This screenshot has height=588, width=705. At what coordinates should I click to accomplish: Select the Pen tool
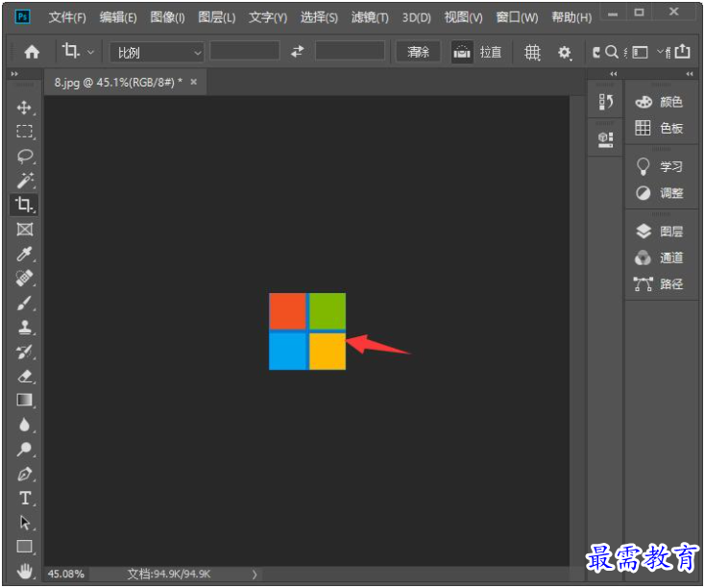point(24,474)
